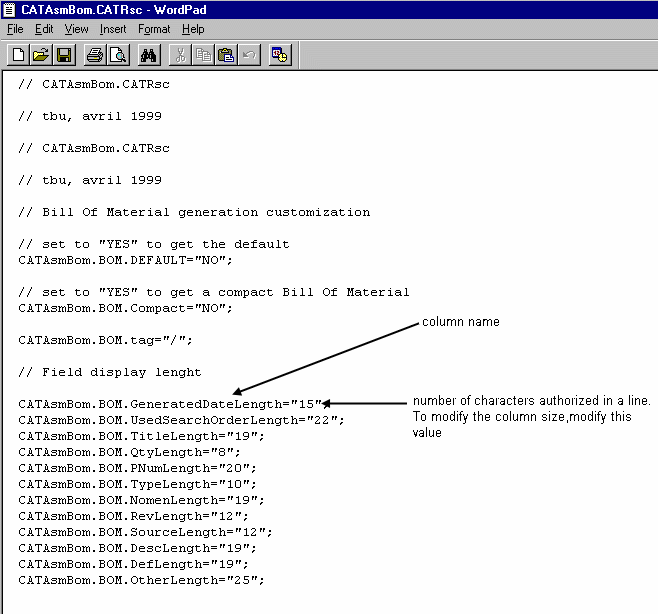
Task: Click the CATAsmBom.BOM.OtherLength="25" line
Action: coord(140,580)
